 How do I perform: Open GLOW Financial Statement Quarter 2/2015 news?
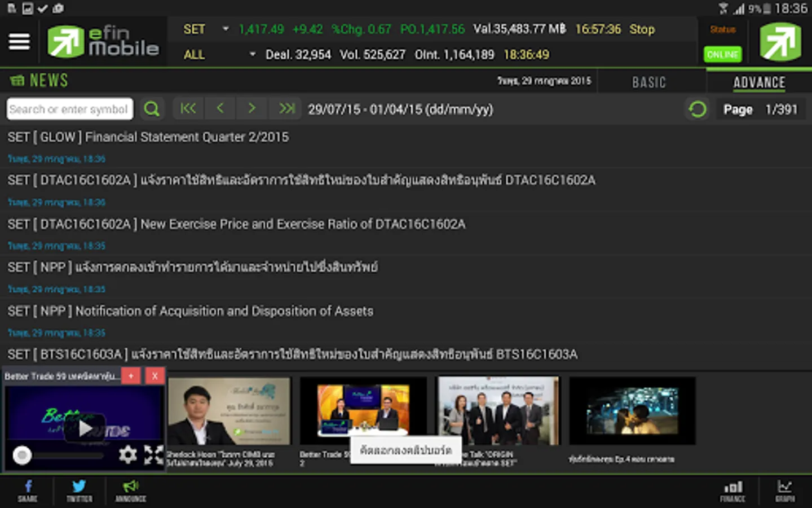[406, 146]
